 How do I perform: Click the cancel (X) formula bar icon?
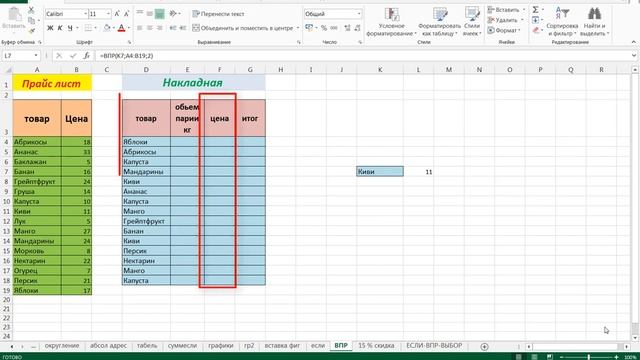pos(59,56)
